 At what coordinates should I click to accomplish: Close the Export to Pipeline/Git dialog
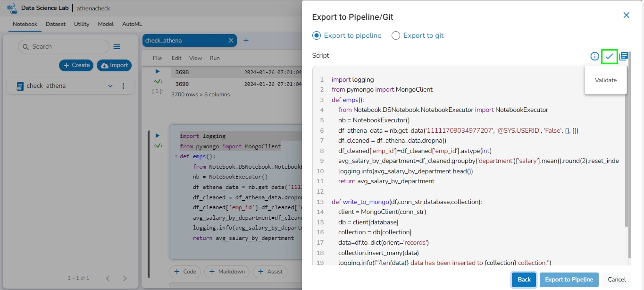[627, 15]
